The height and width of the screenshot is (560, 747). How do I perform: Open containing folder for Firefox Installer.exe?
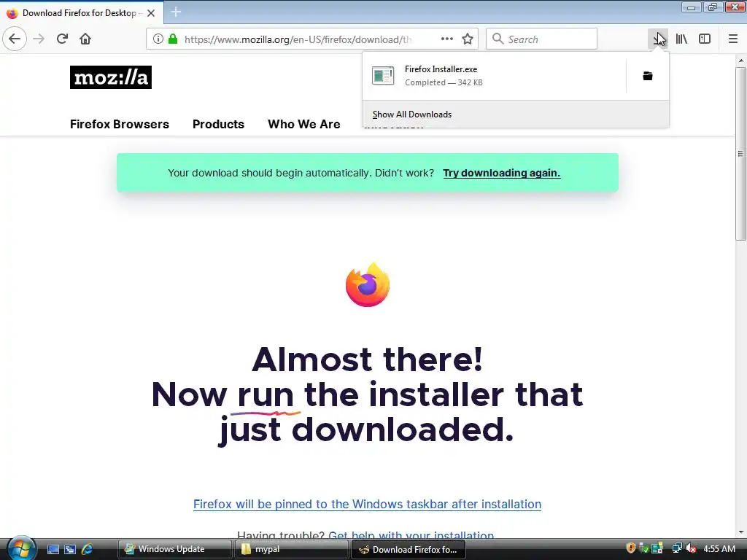click(648, 76)
